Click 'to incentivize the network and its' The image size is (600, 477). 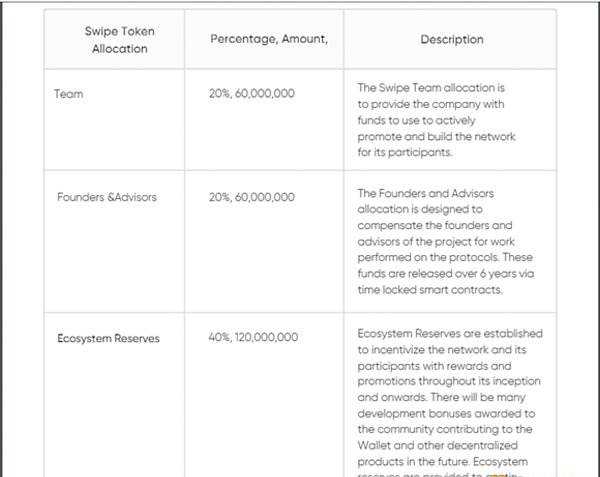[x=442, y=350]
